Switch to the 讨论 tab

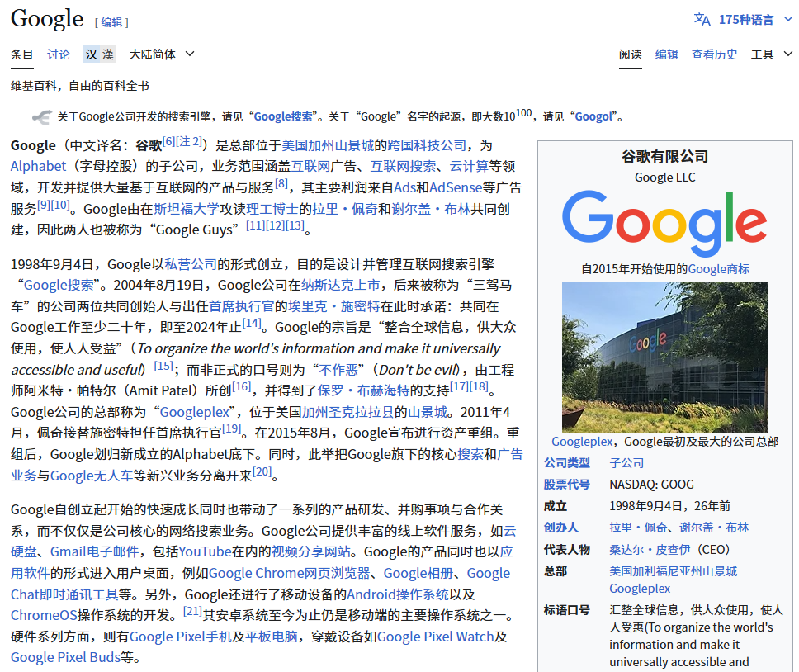pos(58,54)
